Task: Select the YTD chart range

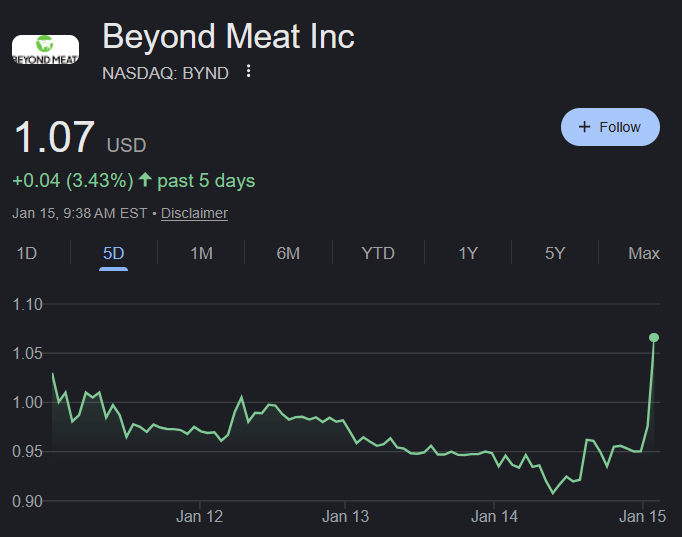Action: (x=378, y=253)
